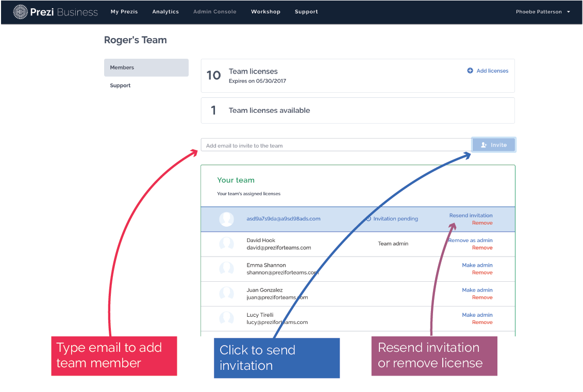Viewport: 583px width, 392px height.
Task: Click the plus icon beside Add licenses
Action: 470,71
